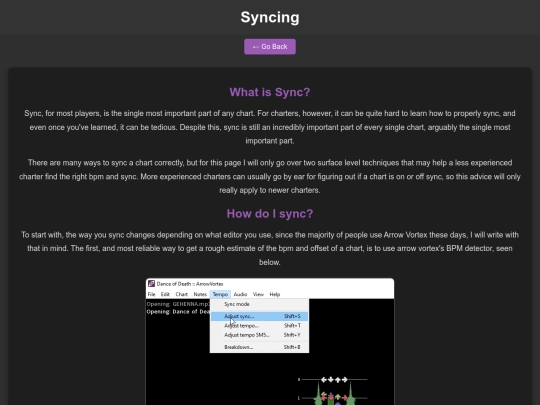Click the "Opening: GEHENNA.mp" log line
The height and width of the screenshot is (405, 540).
(178, 304)
